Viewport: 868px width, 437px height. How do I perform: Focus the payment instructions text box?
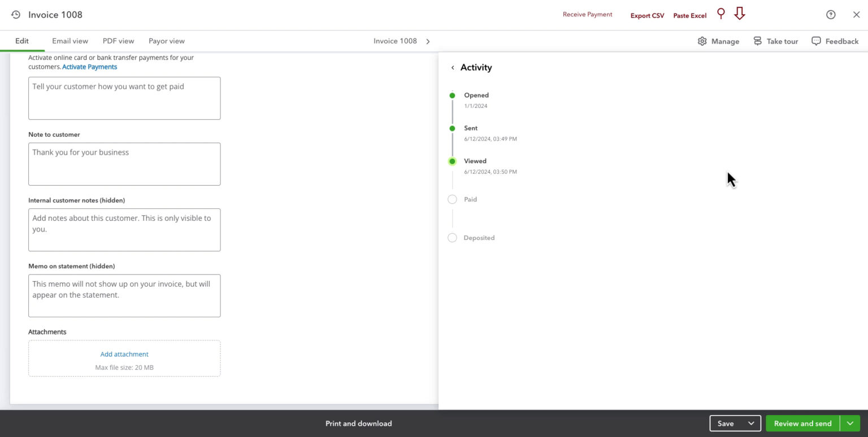(124, 98)
